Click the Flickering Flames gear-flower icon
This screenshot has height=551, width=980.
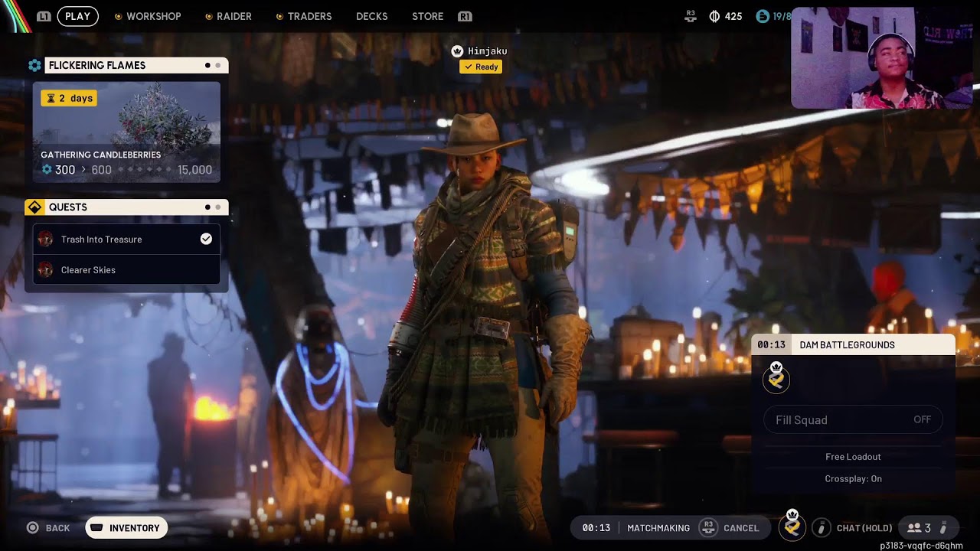34,66
